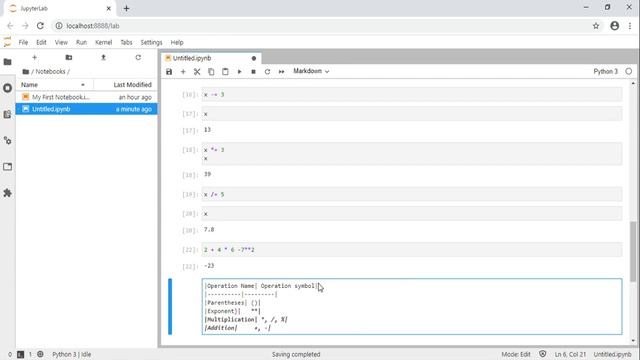Open a new browser tab
Screen dimensions: 640x360
(x=126, y=8)
